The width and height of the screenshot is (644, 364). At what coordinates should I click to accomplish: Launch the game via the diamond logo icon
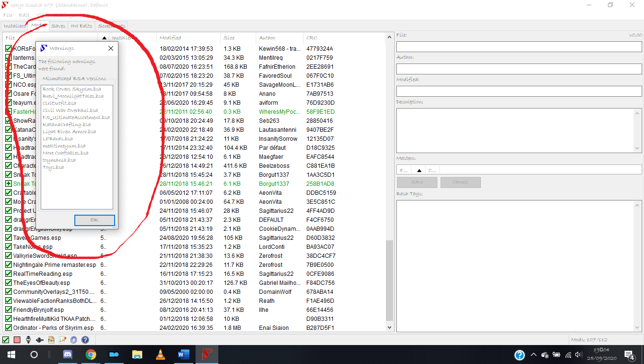(28, 340)
